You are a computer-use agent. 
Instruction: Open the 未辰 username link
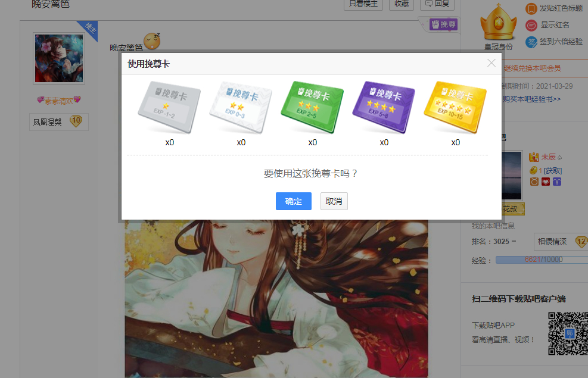(548, 157)
